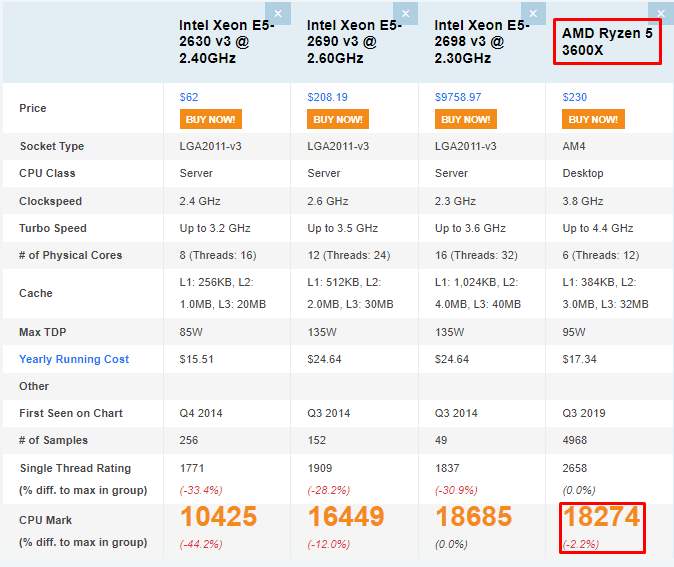The width and height of the screenshot is (674, 567).
Task: Remove Intel Xeon E5-2630 v3 column
Action: pyautogui.click(x=278, y=13)
